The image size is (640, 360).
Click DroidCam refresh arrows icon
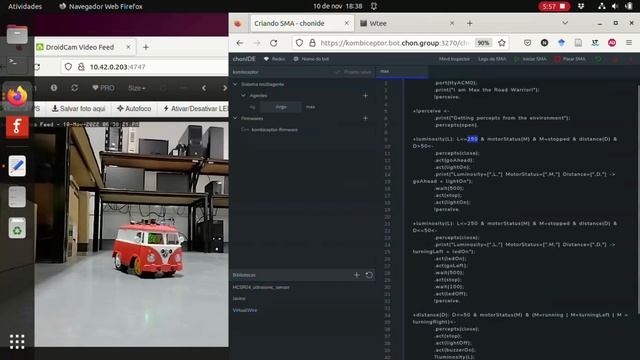click(x=74, y=88)
